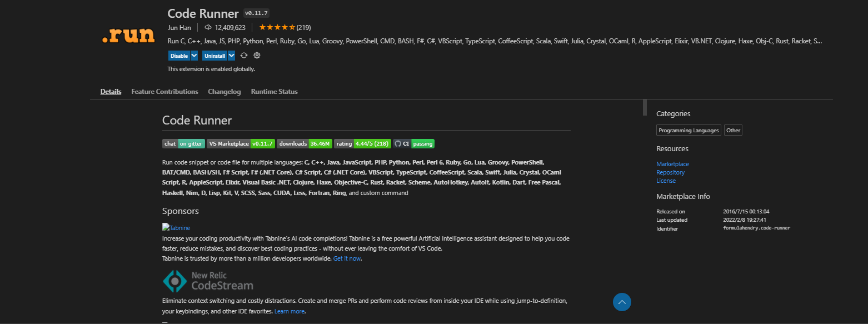Image resolution: width=868 pixels, height=324 pixels.
Task: Click the New Relic CodeStream logo
Action: pyautogui.click(x=208, y=281)
